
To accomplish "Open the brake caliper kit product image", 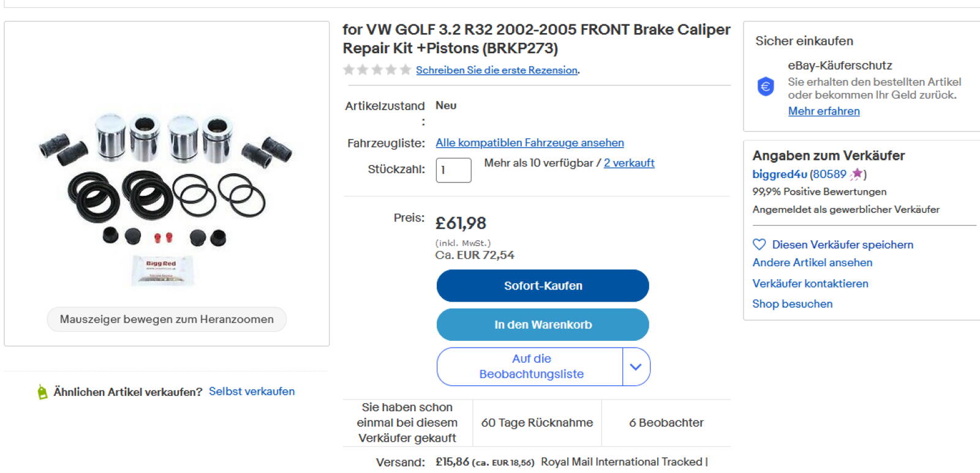I will [x=166, y=195].
